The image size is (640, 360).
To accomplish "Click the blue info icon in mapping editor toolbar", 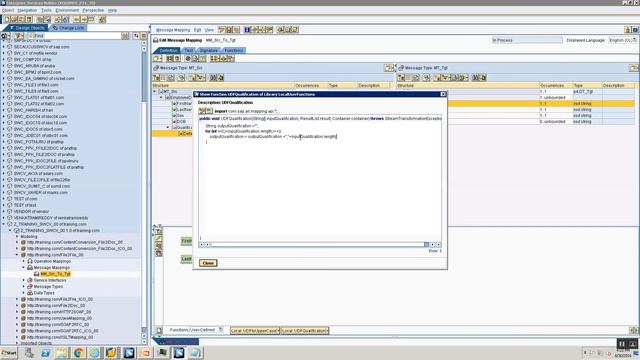I will [247, 30].
